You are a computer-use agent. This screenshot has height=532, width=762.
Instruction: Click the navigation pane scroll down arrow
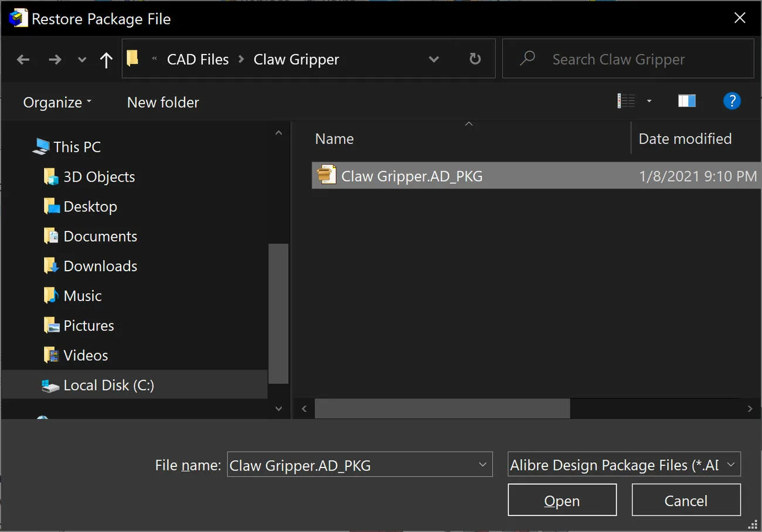pos(279,408)
